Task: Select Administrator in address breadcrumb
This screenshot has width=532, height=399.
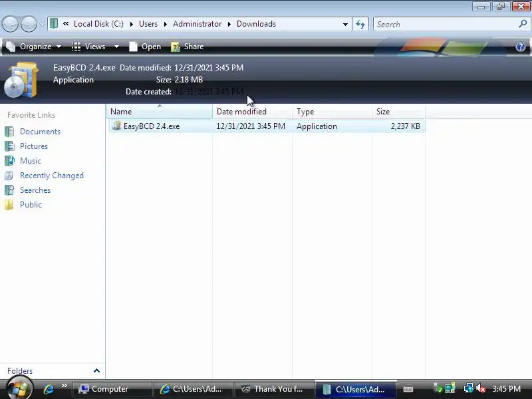Action: [197, 24]
